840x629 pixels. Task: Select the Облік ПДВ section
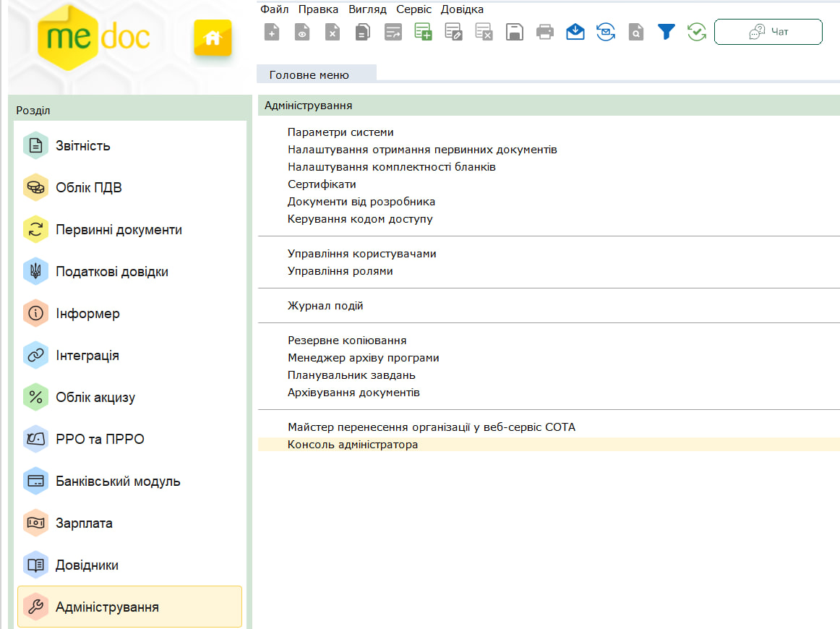tap(89, 188)
